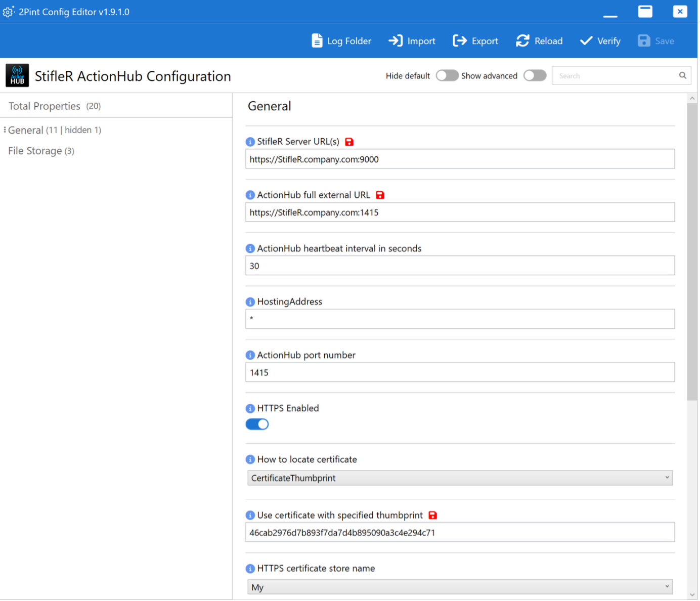The width and height of the screenshot is (700, 601).
Task: Toggle the Hide default switch
Action: 447,75
